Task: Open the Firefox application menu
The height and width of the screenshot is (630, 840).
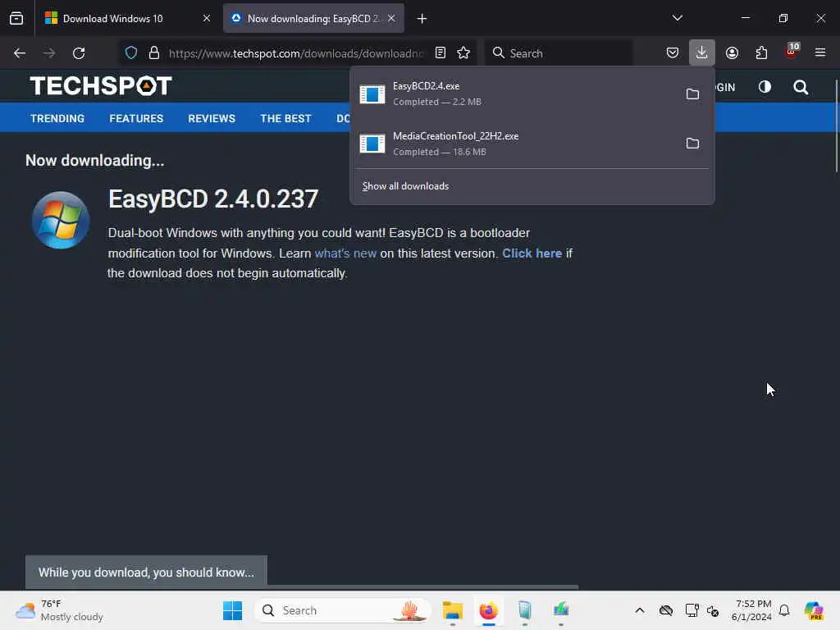Action: point(820,53)
